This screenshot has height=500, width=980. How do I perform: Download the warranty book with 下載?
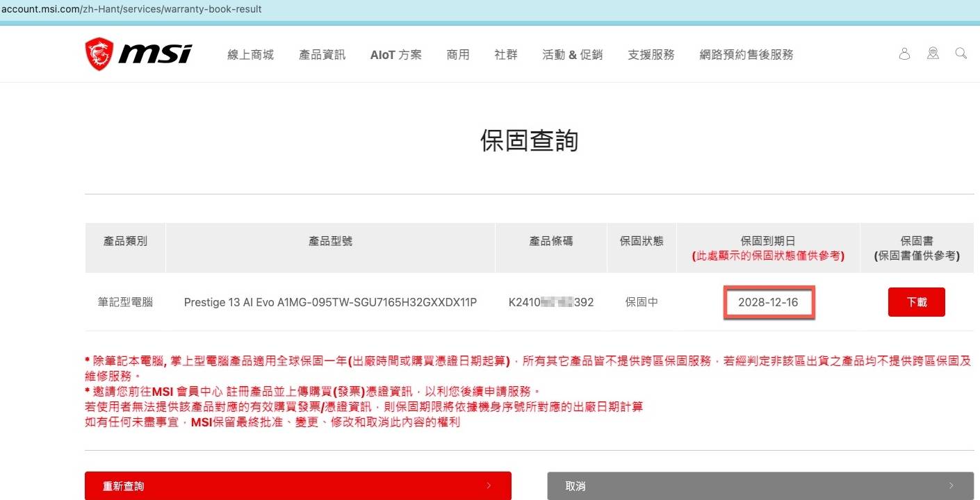[x=916, y=302]
